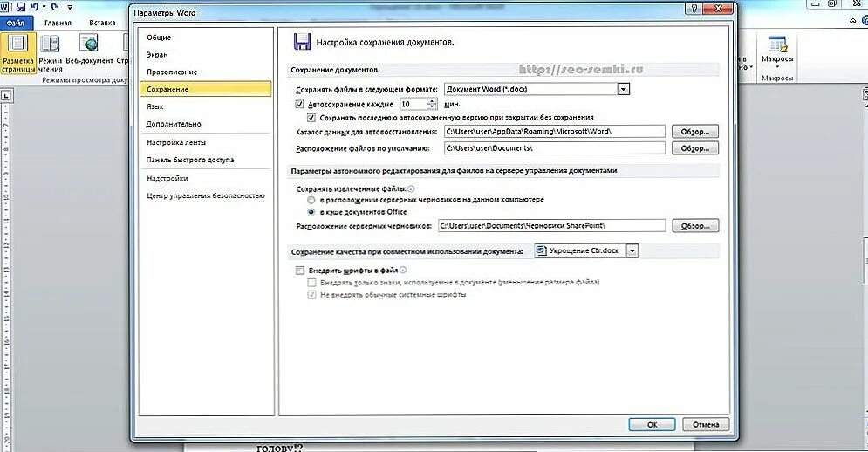Image resolution: width=868 pixels, height=452 pixels.
Task: Open the Undo history dropdown arrow
Action: 44,7
